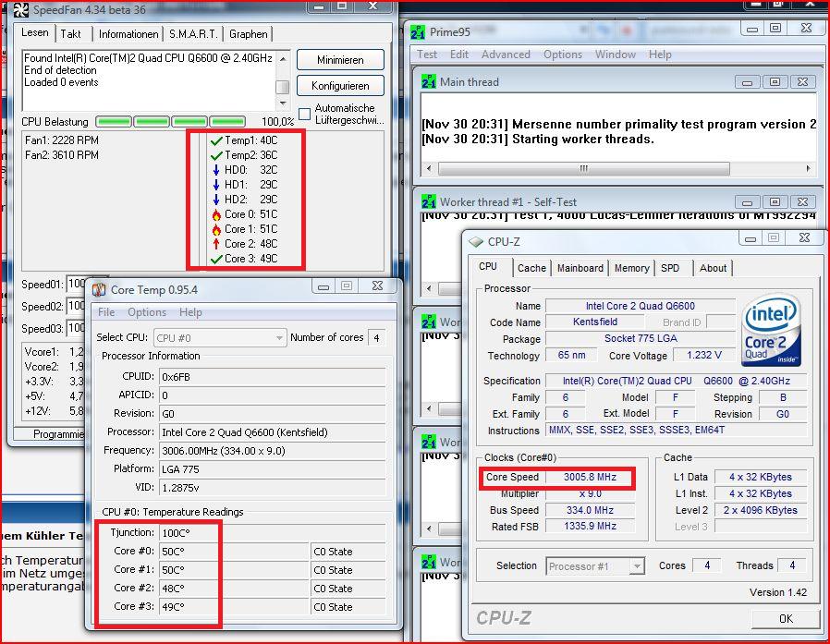The height and width of the screenshot is (644, 830).
Task: Click the blue down arrow beside HD2
Action: pos(216,200)
